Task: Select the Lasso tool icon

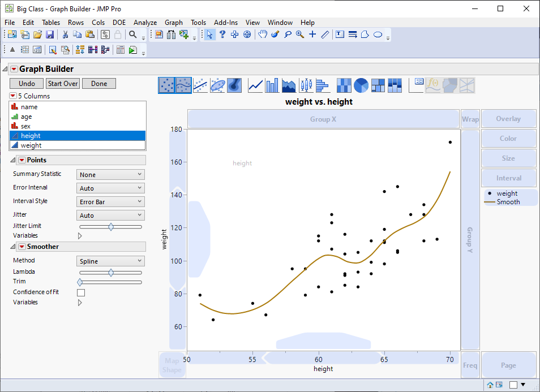Action: tap(288, 35)
